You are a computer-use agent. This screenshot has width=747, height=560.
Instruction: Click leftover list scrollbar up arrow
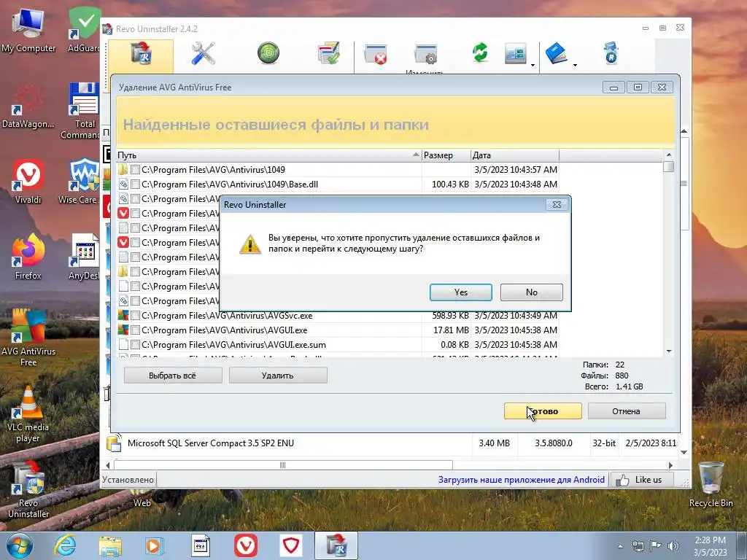[x=669, y=155]
